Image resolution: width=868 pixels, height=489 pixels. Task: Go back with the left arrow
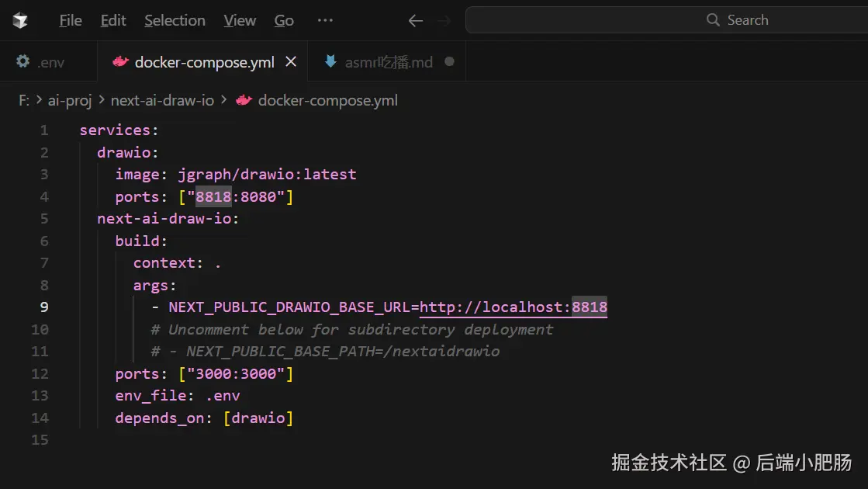[x=415, y=21]
